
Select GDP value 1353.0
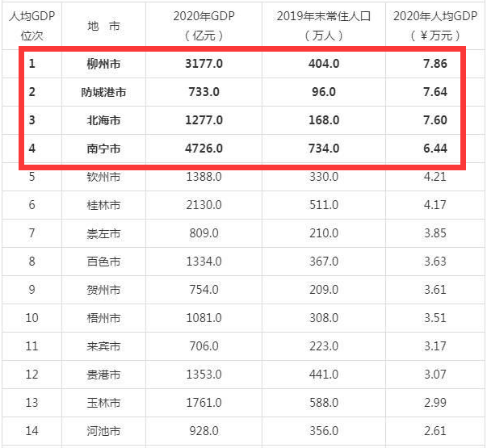click(x=204, y=375)
